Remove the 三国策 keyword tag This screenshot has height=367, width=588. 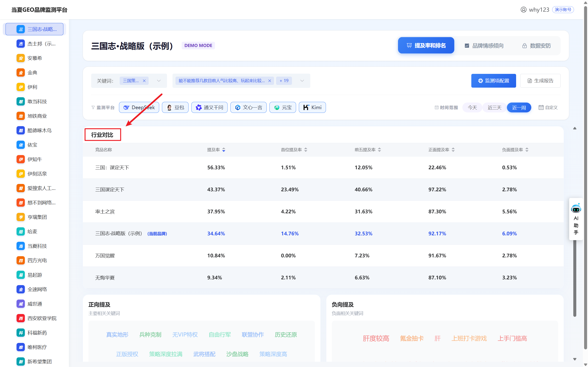(144, 81)
